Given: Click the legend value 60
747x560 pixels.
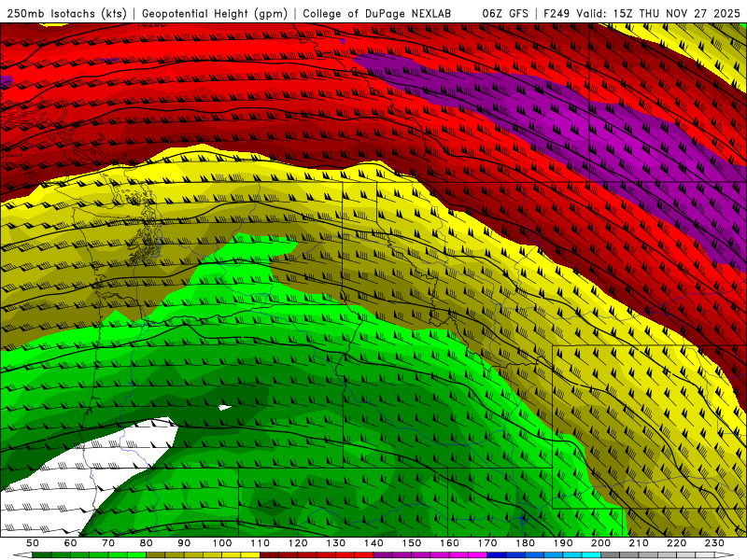Looking at the screenshot, I should point(70,543).
